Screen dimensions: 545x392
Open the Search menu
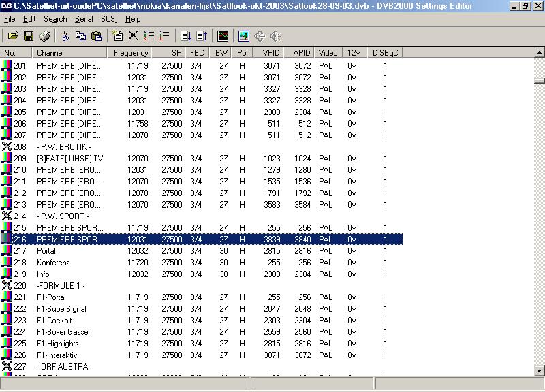[55, 19]
